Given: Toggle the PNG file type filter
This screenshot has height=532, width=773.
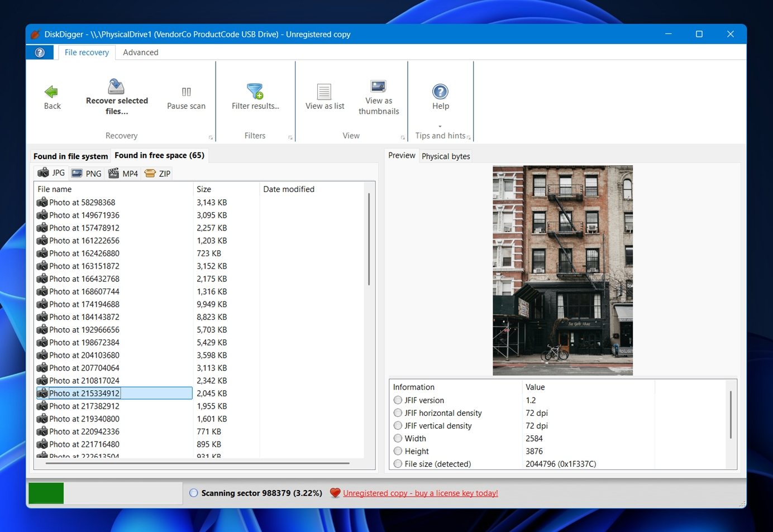Looking at the screenshot, I should pyautogui.click(x=86, y=173).
